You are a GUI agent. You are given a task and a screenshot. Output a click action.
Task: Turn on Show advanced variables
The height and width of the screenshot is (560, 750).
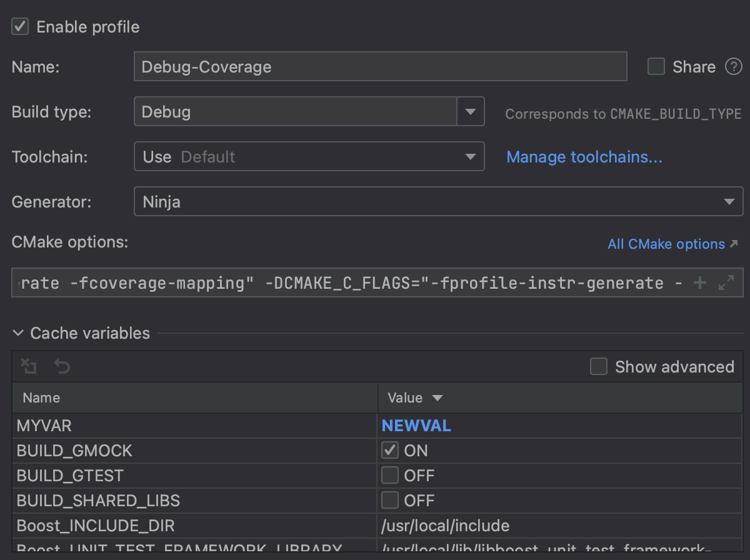(x=598, y=366)
